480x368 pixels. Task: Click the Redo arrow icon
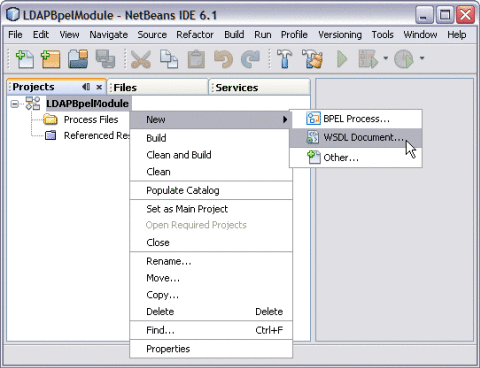(x=250, y=59)
